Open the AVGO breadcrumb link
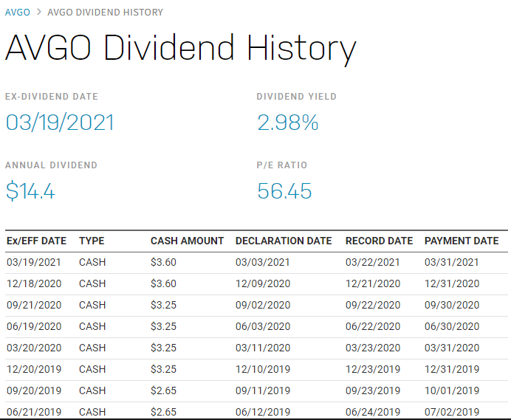The image size is (511, 420). [x=17, y=13]
